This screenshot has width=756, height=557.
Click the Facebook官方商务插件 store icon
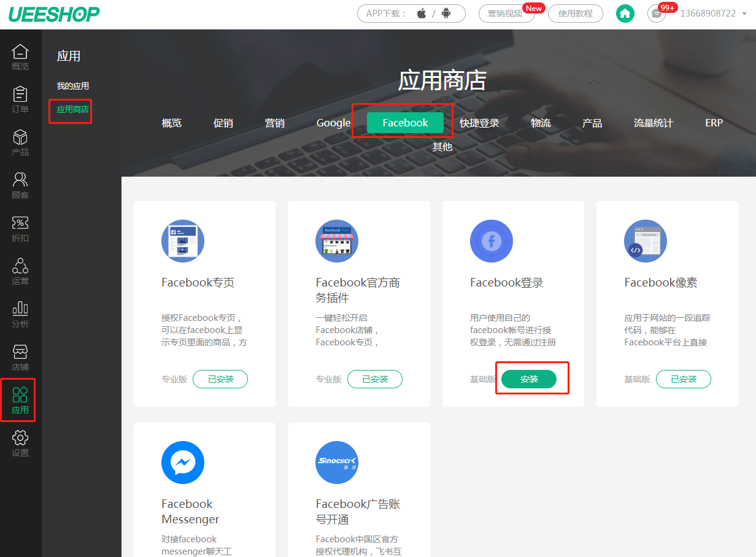(x=337, y=241)
